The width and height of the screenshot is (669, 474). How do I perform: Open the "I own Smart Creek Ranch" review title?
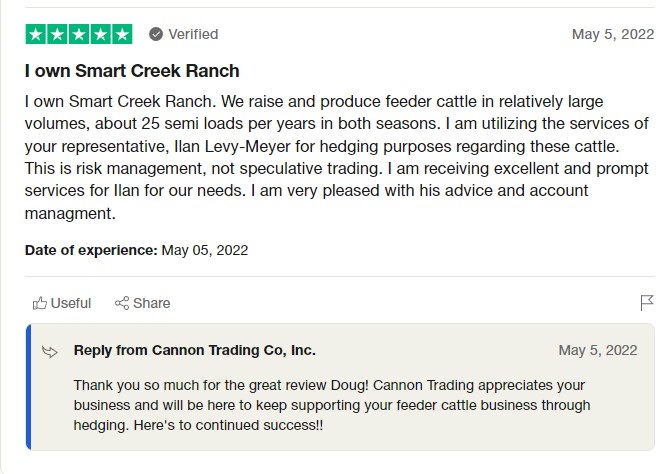[132, 71]
